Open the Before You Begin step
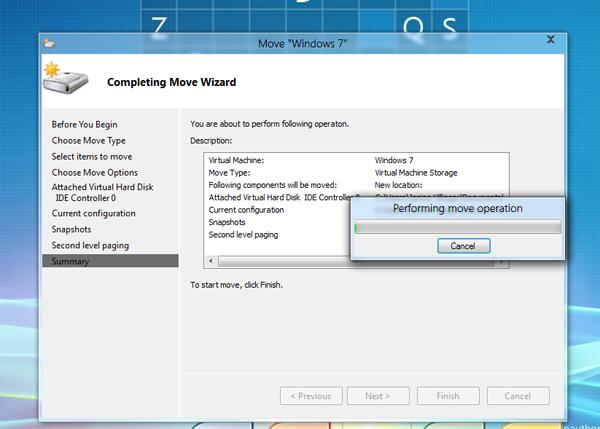Image resolution: width=600 pixels, height=429 pixels. 85,125
